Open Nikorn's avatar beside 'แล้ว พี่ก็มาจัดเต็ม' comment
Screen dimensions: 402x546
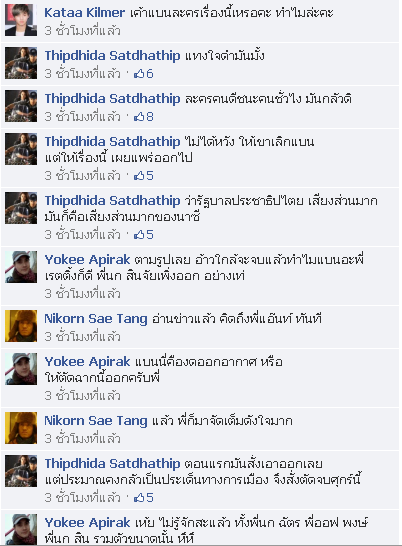point(21,428)
